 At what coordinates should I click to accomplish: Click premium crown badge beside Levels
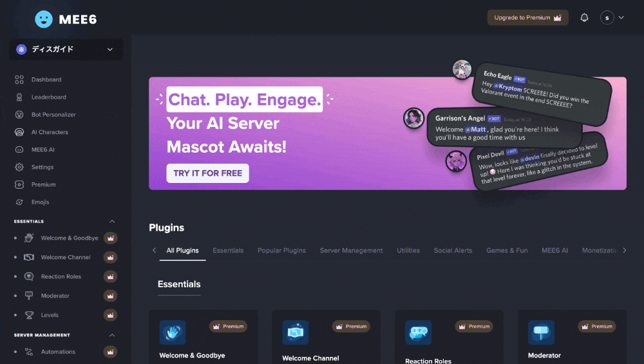pyautogui.click(x=110, y=315)
